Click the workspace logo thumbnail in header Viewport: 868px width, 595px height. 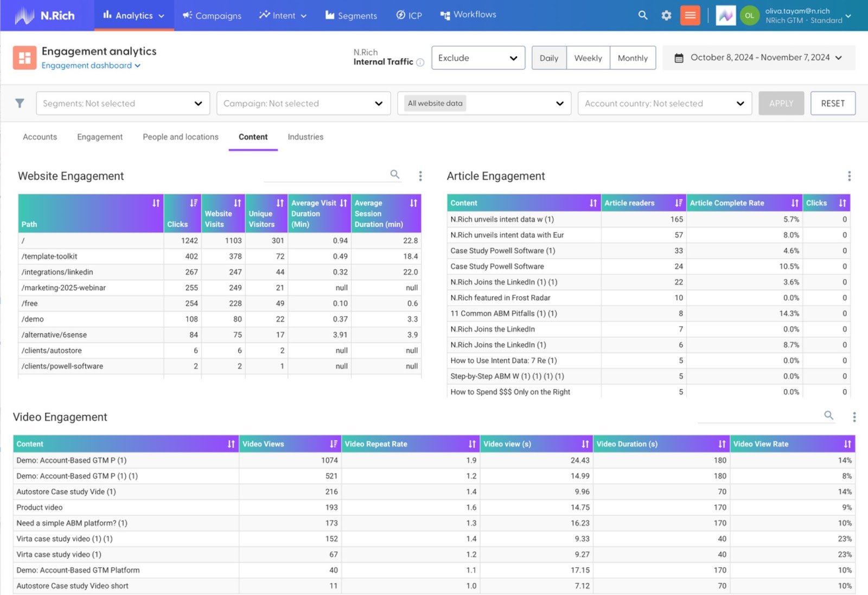tap(726, 15)
